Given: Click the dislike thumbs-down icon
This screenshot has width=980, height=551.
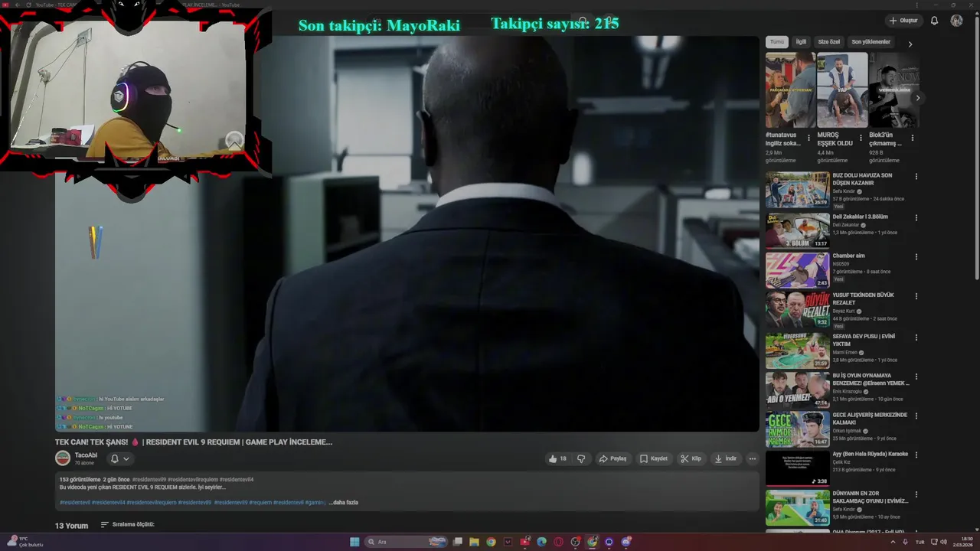Looking at the screenshot, I should coord(581,458).
